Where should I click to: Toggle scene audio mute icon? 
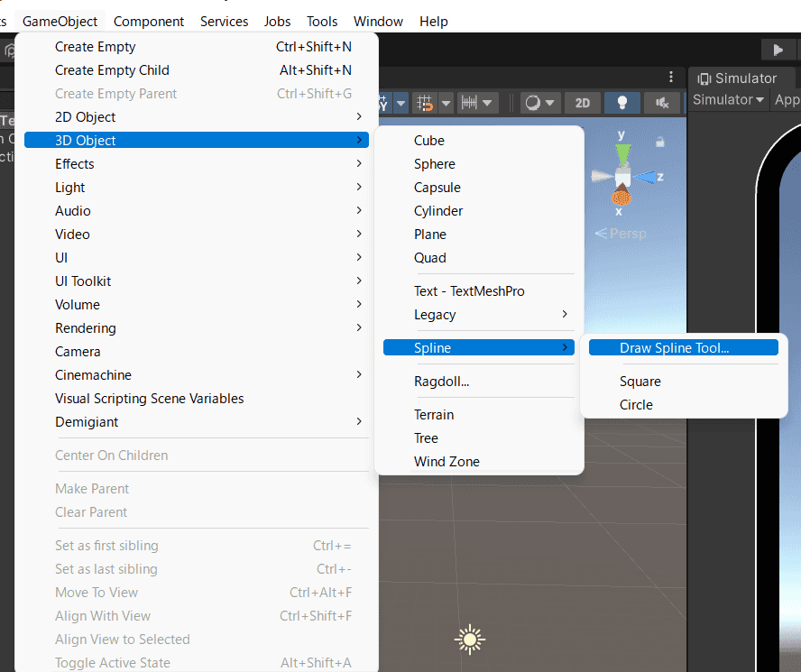(662, 103)
